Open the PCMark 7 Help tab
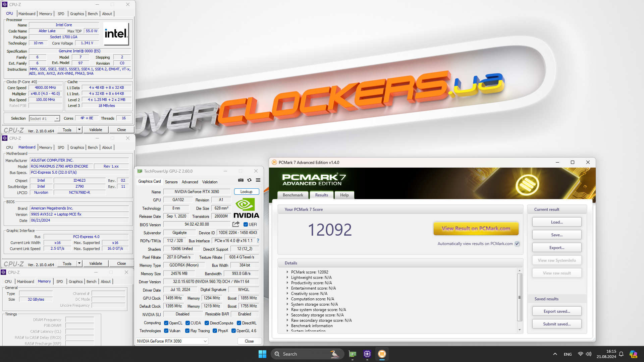Image resolution: width=644 pixels, height=362 pixels. click(344, 195)
